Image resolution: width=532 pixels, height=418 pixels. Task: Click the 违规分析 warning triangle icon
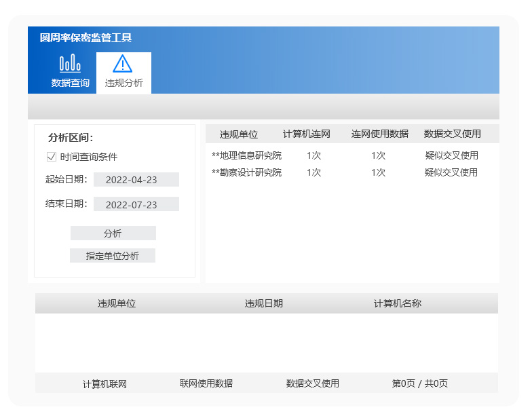tap(122, 64)
